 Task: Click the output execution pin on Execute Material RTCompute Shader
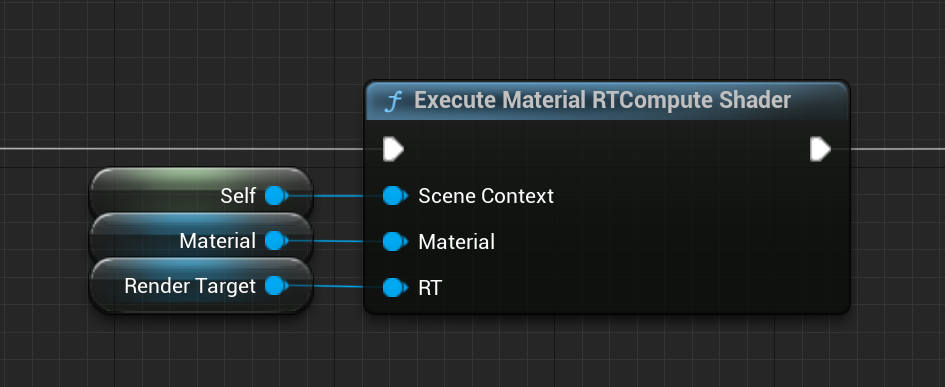[820, 149]
